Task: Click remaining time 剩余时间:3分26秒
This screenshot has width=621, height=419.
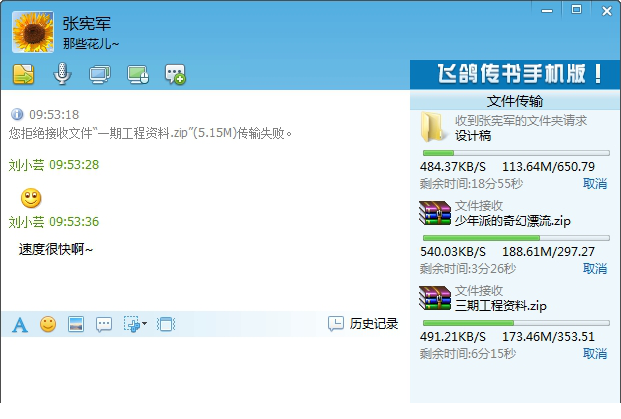Action: [468, 269]
